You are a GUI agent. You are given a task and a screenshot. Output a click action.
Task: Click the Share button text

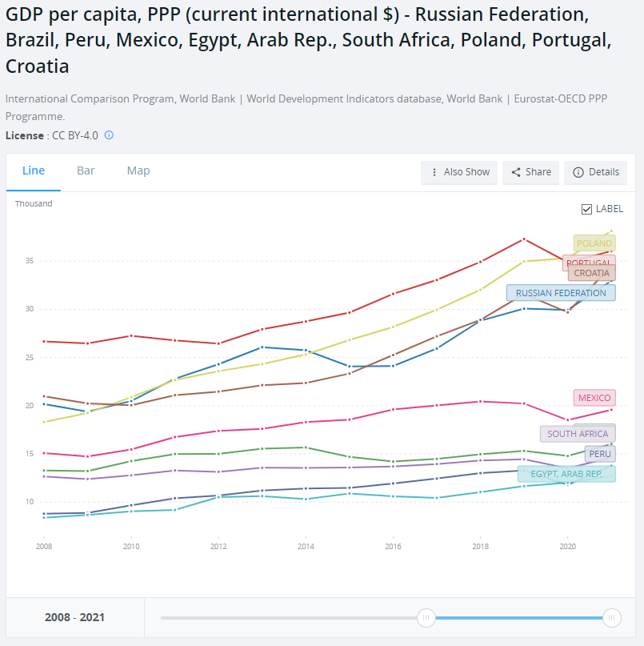tap(538, 172)
